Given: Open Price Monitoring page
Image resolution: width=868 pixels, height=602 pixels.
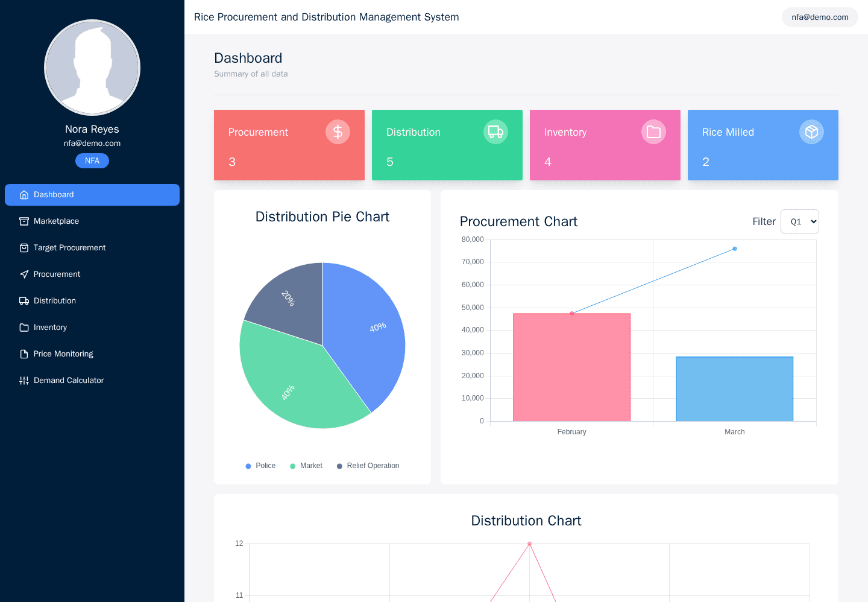Looking at the screenshot, I should click(x=92, y=354).
